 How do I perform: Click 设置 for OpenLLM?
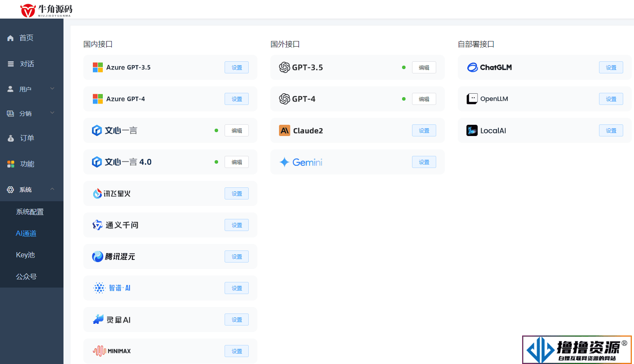(x=611, y=99)
